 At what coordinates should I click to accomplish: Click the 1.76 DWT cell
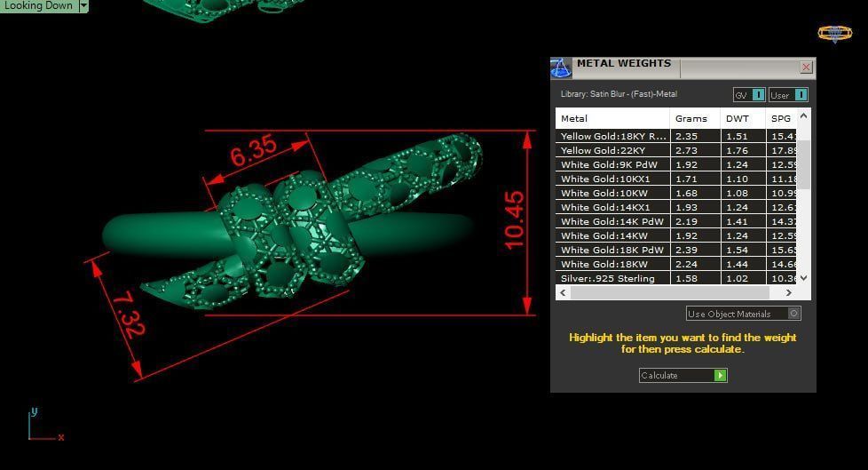click(743, 150)
